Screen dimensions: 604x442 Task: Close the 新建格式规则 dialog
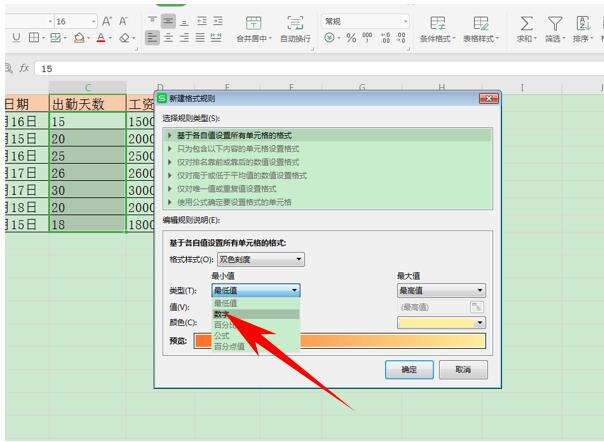point(488,99)
